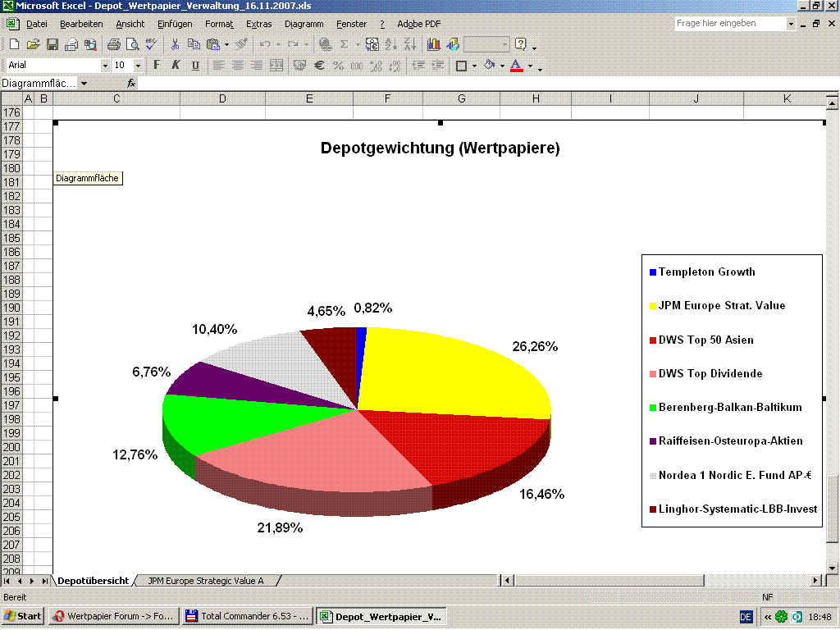
Task: Sort ascending A to Z
Action: [391, 44]
